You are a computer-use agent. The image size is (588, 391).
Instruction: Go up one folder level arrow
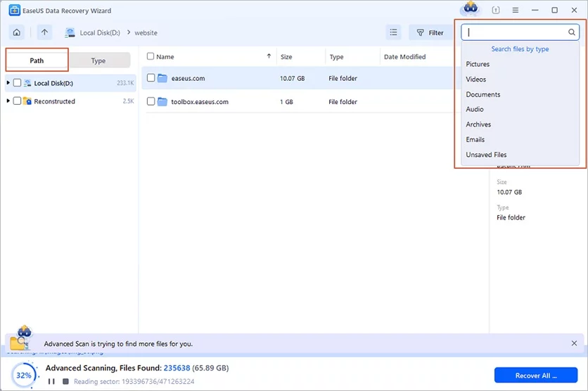point(44,32)
